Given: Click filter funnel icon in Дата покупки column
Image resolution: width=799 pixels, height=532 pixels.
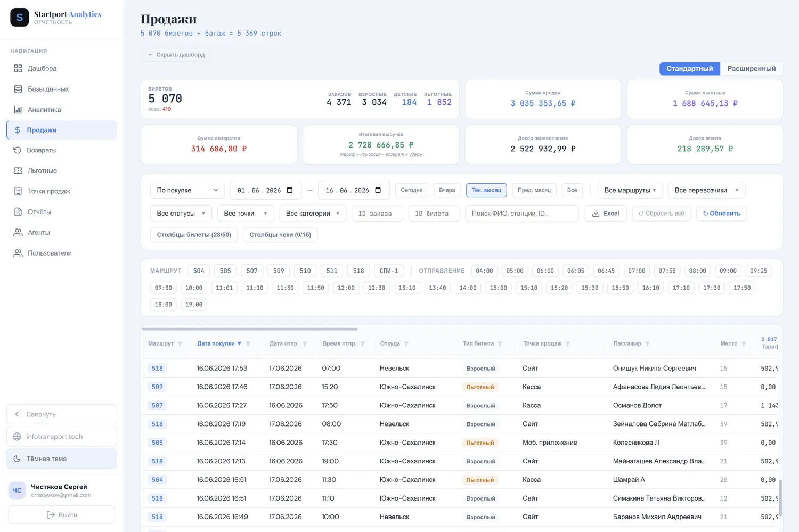Looking at the screenshot, I should coord(248,344).
